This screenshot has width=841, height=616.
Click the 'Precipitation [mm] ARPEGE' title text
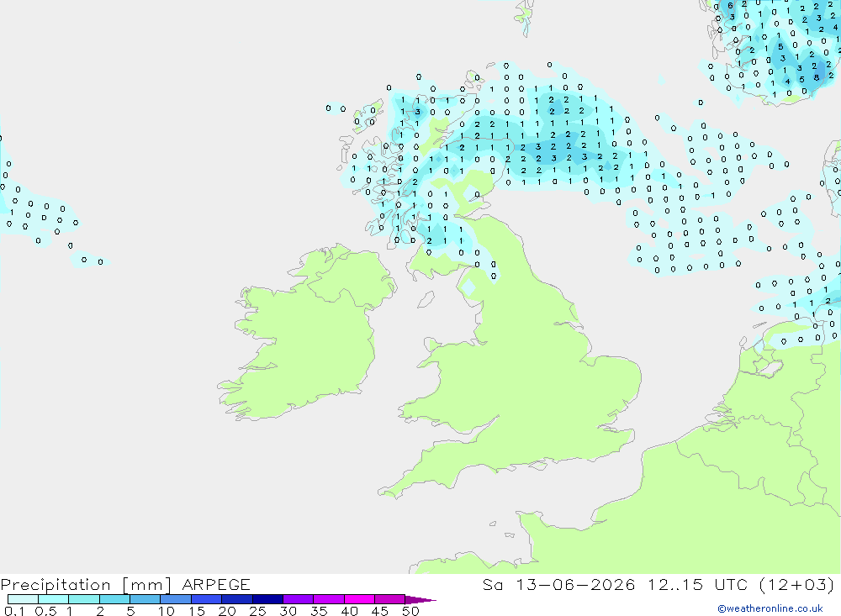click(x=125, y=584)
